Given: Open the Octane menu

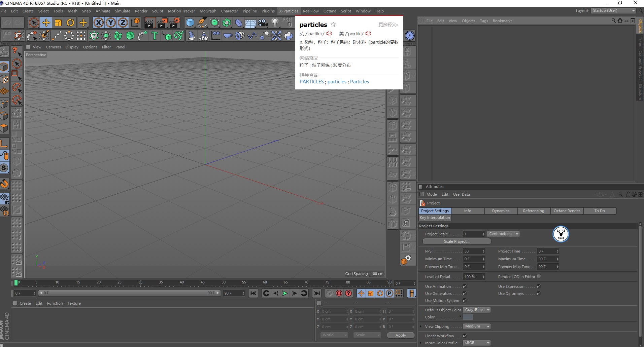Looking at the screenshot, I should [x=330, y=11].
